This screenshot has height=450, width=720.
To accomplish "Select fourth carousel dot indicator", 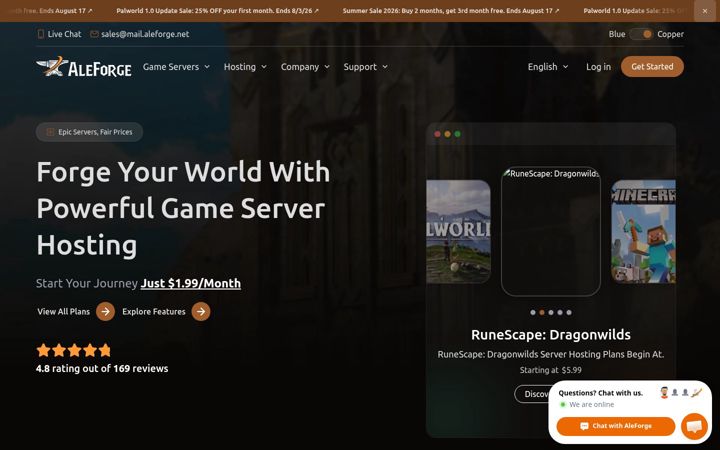I will [x=560, y=312].
